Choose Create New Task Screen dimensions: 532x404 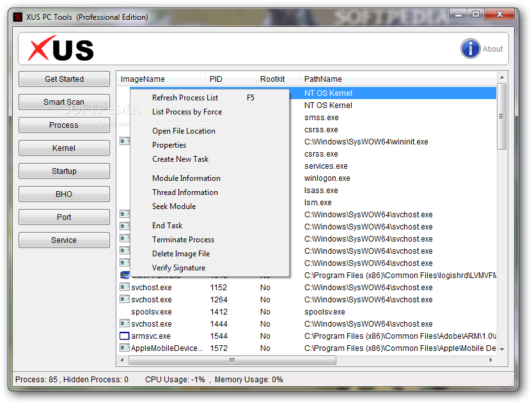(x=210, y=159)
